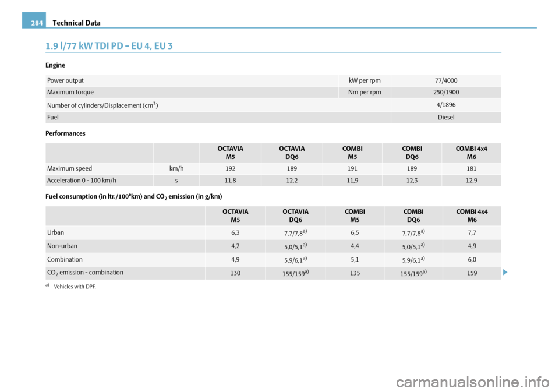
Task: Select the Power output row label
Action: click(65, 80)
